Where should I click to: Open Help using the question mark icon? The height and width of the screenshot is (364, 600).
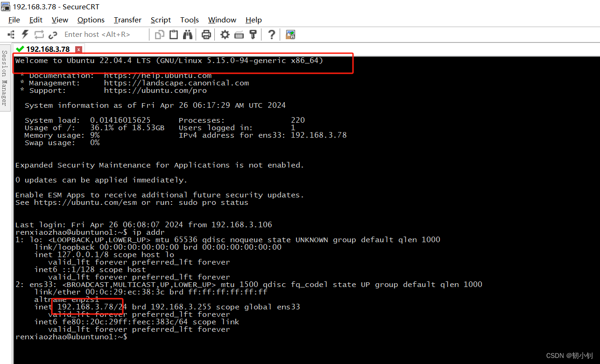coord(271,34)
